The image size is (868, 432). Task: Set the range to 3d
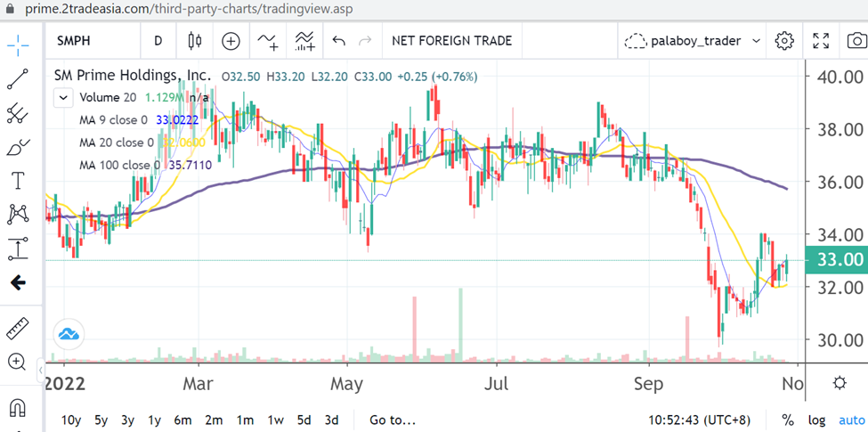pos(331,420)
